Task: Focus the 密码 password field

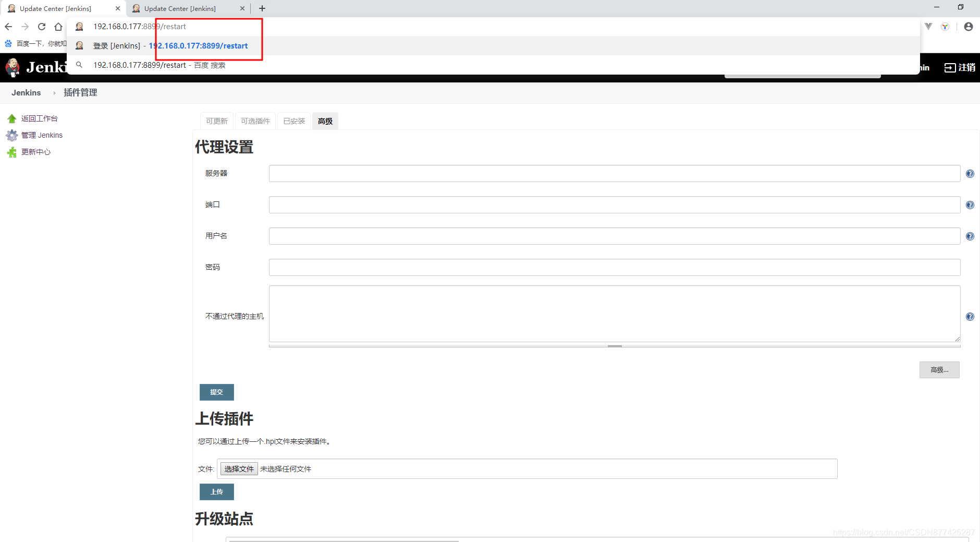Action: [615, 268]
